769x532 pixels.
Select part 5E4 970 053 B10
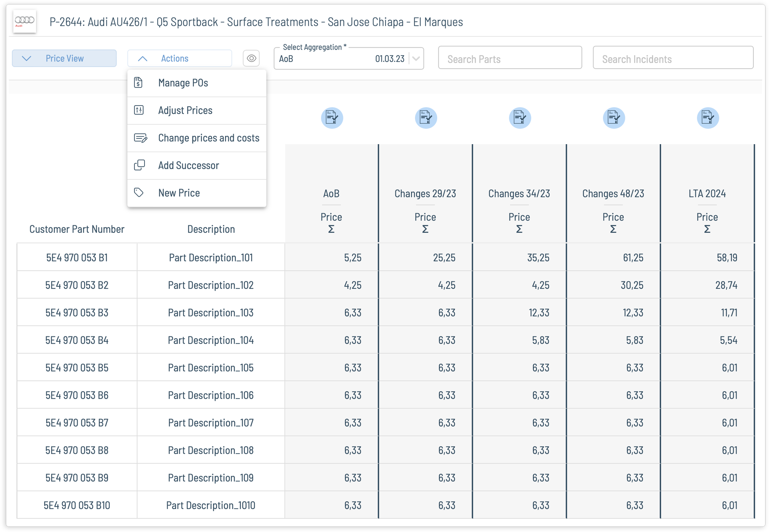(x=77, y=505)
